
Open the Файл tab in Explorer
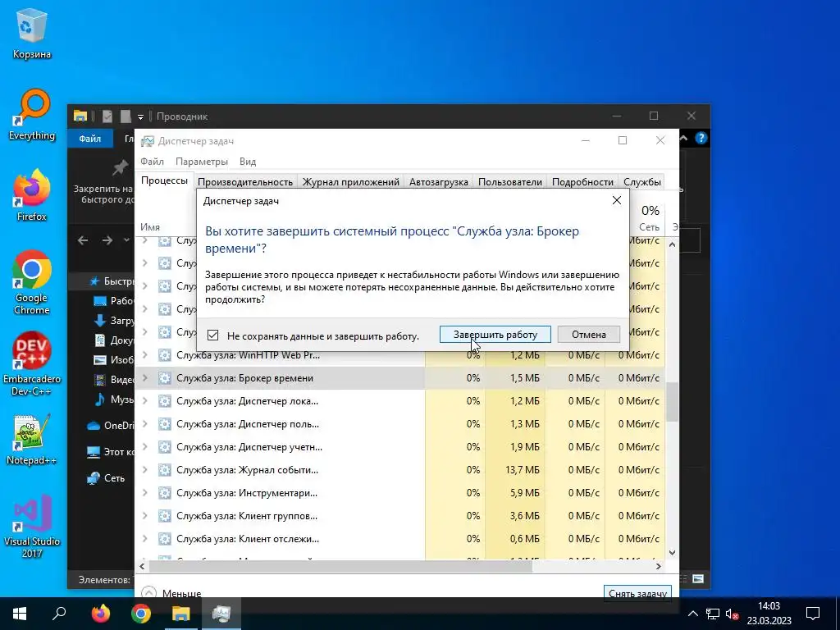(90, 139)
